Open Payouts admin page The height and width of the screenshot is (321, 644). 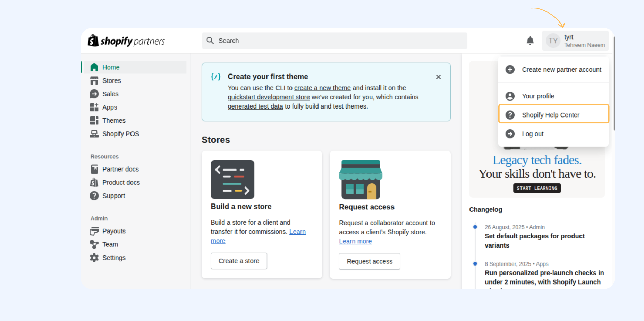(x=135, y=231)
